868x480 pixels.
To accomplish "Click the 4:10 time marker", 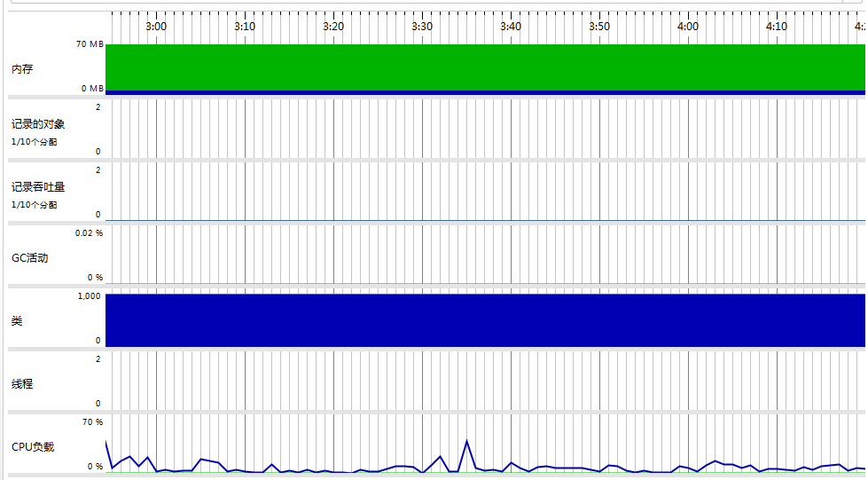I will pos(776,26).
